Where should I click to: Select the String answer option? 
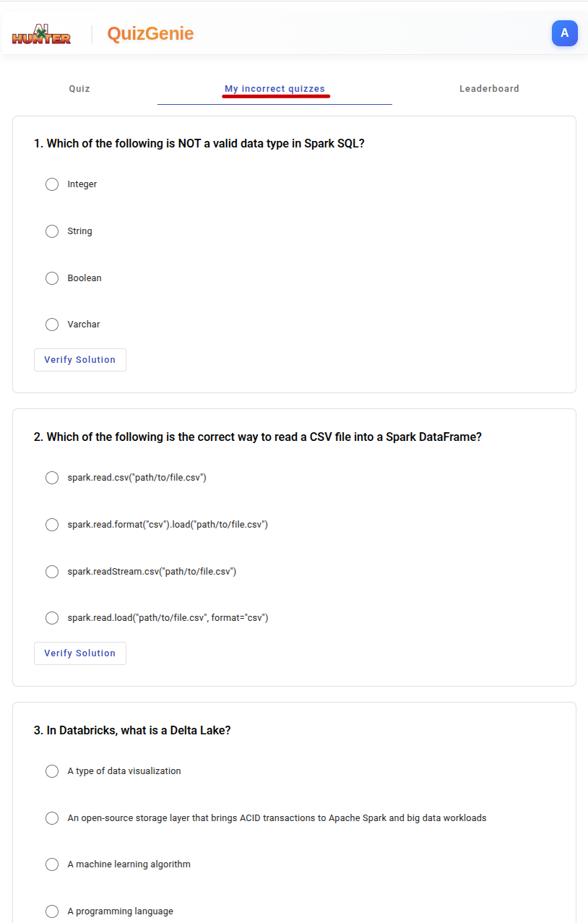coord(51,231)
